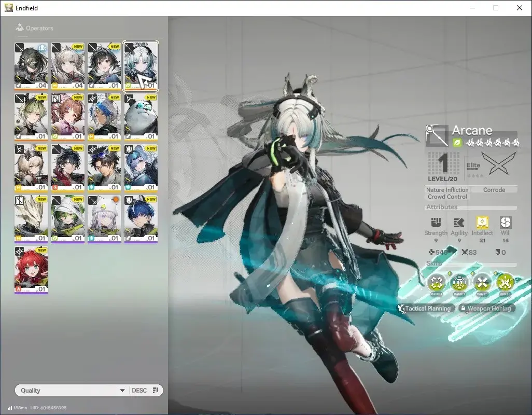This screenshot has width=532, height=415.
Task: Click the sort direction icon beside DESC
Action: 156,390
